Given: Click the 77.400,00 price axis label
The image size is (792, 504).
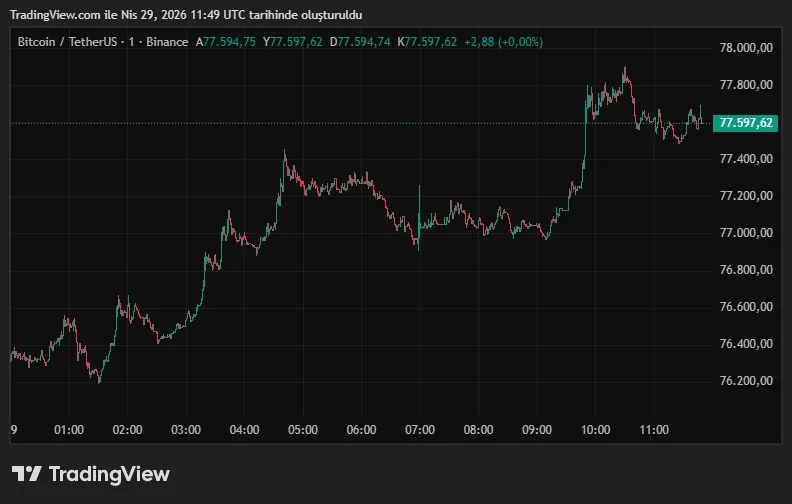Looking at the screenshot, I should (746, 159).
